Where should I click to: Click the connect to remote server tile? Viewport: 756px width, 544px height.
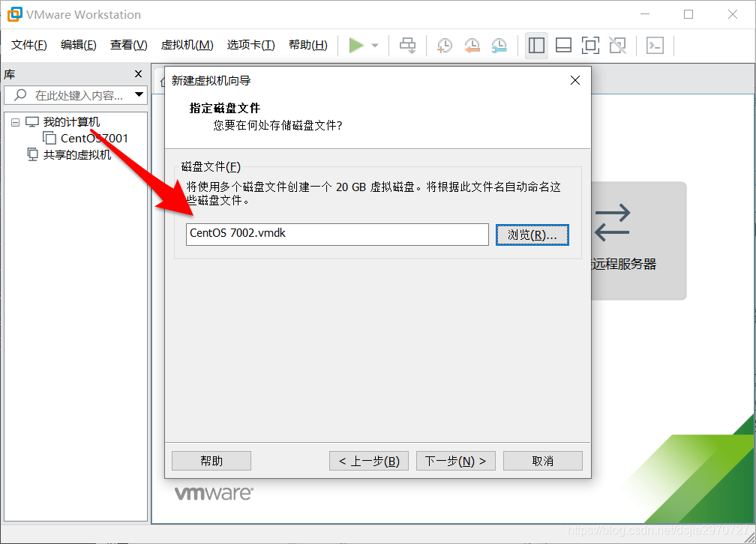click(639, 241)
